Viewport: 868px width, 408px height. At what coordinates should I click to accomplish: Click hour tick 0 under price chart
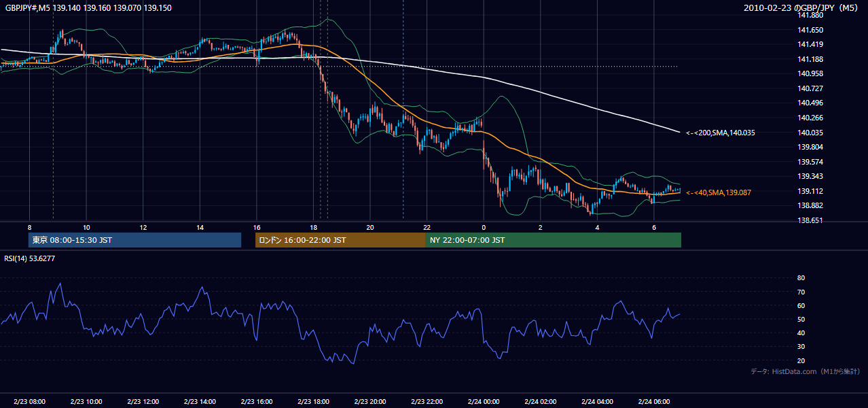pos(483,227)
